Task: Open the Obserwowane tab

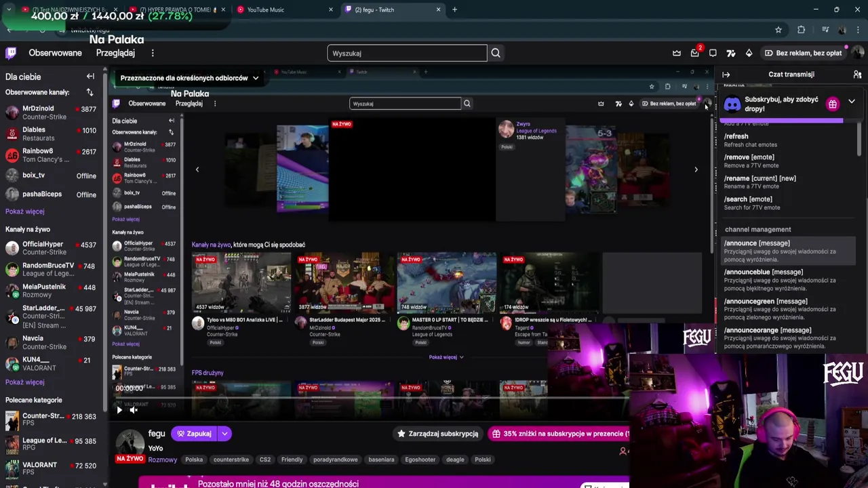Action: tap(55, 53)
